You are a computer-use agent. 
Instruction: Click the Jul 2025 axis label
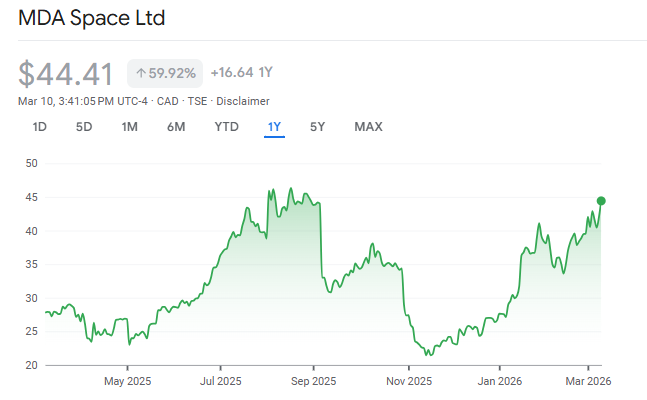[x=221, y=381]
